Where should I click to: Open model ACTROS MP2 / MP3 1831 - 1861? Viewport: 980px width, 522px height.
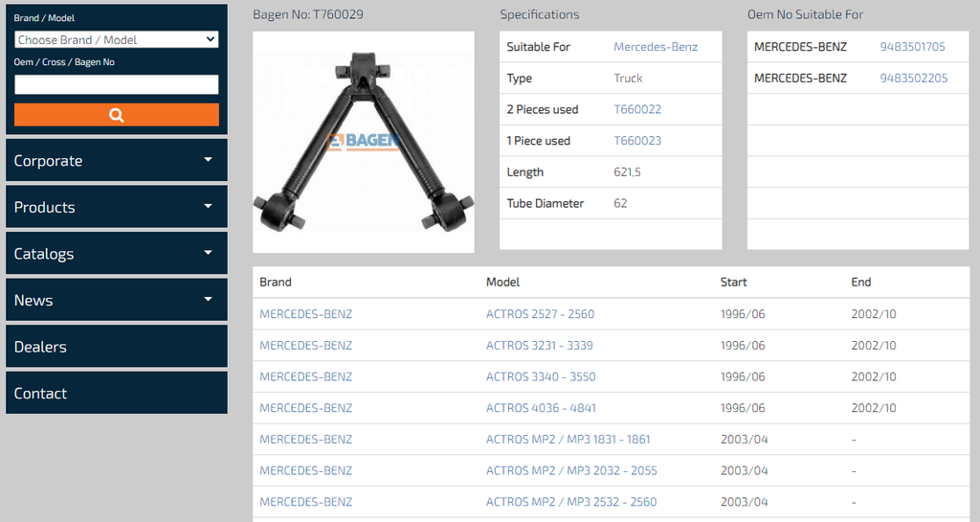tap(568, 439)
